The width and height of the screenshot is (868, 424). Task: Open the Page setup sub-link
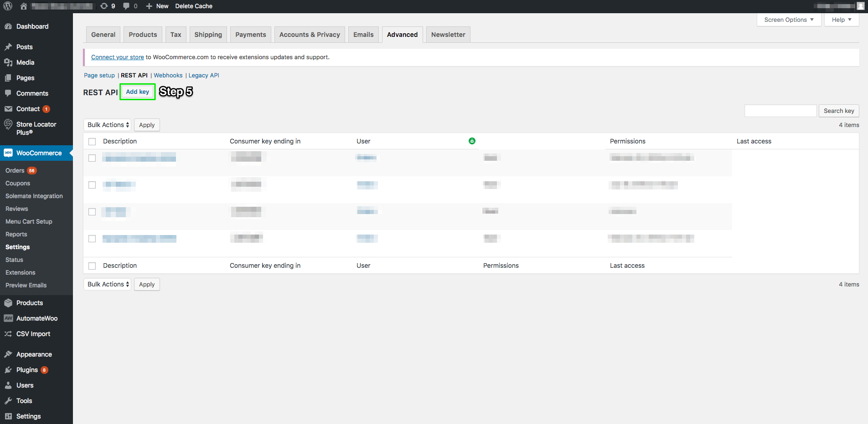point(99,75)
